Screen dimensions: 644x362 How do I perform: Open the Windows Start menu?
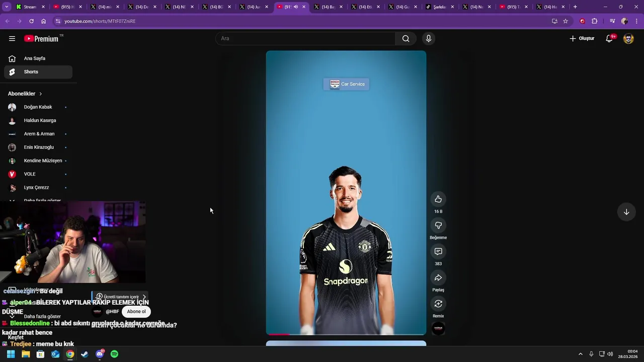(x=11, y=354)
